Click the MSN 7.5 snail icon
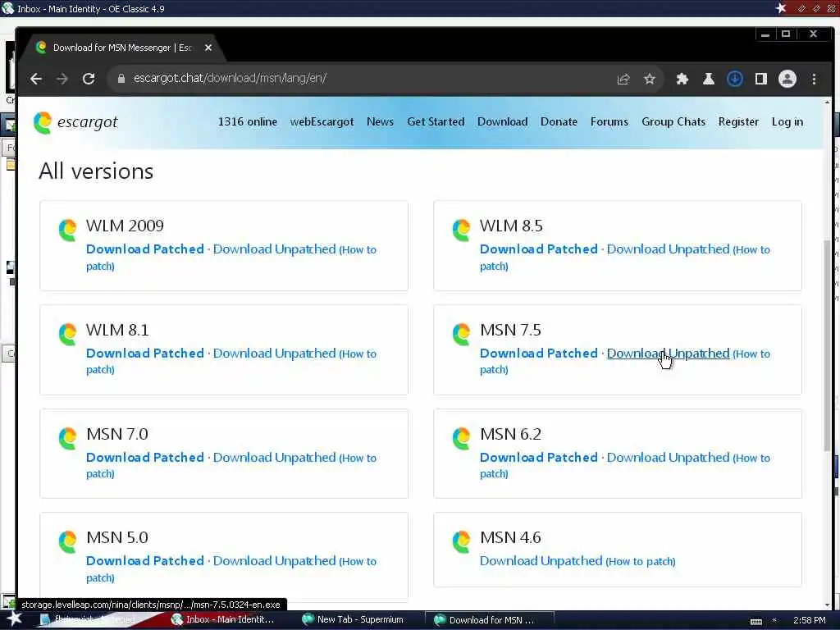The height and width of the screenshot is (630, 840). [x=461, y=335]
